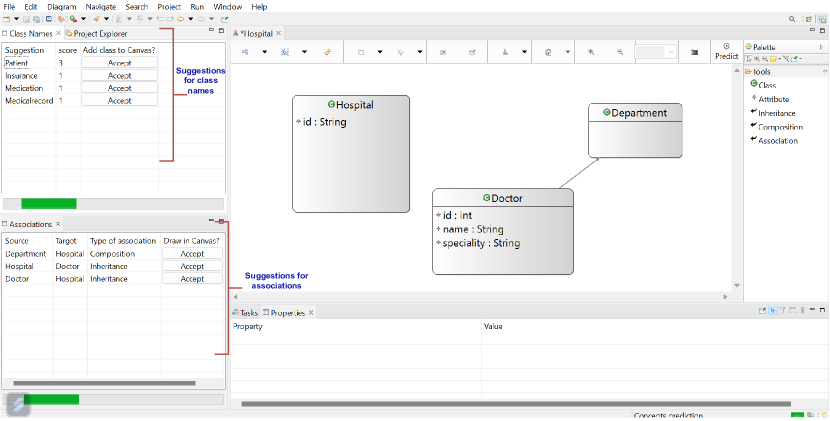Open the Run launcher dropdown arrow
The height and width of the screenshot is (421, 830).
click(x=83, y=19)
